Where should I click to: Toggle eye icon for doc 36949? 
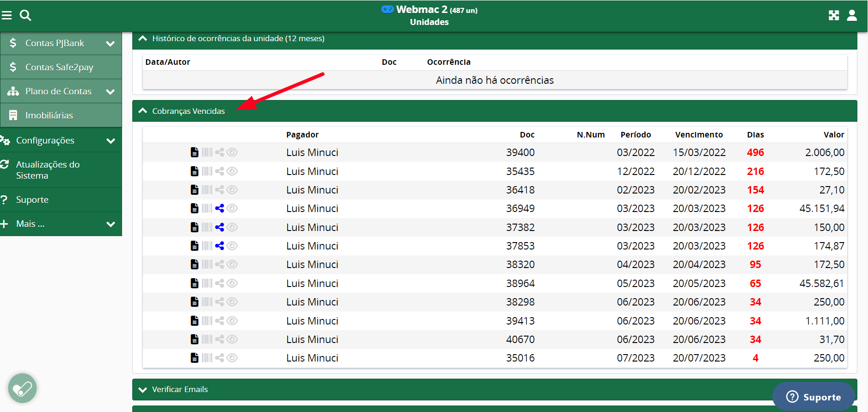click(x=232, y=208)
